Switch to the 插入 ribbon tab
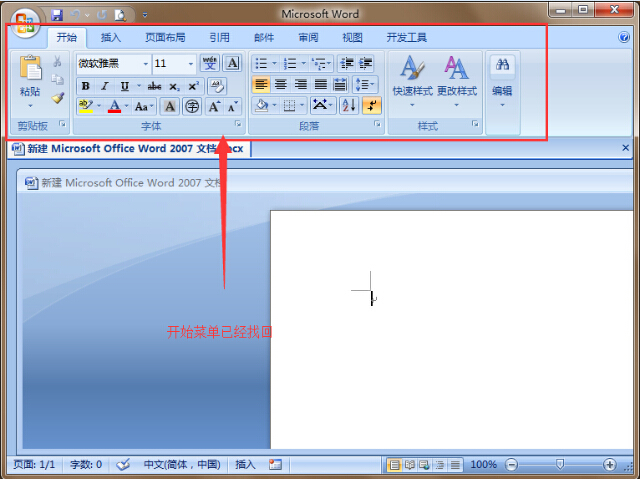The width and height of the screenshot is (640, 479). tap(112, 38)
